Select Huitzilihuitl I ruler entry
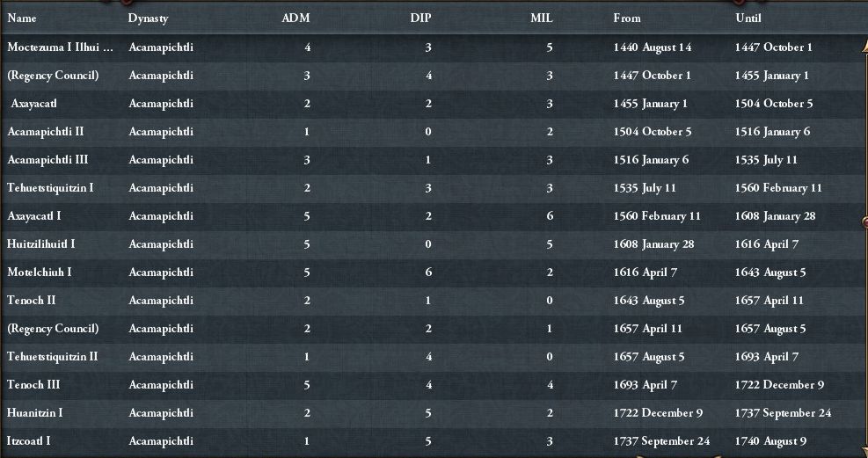Viewport: 868px width, 458px height. tap(41, 244)
